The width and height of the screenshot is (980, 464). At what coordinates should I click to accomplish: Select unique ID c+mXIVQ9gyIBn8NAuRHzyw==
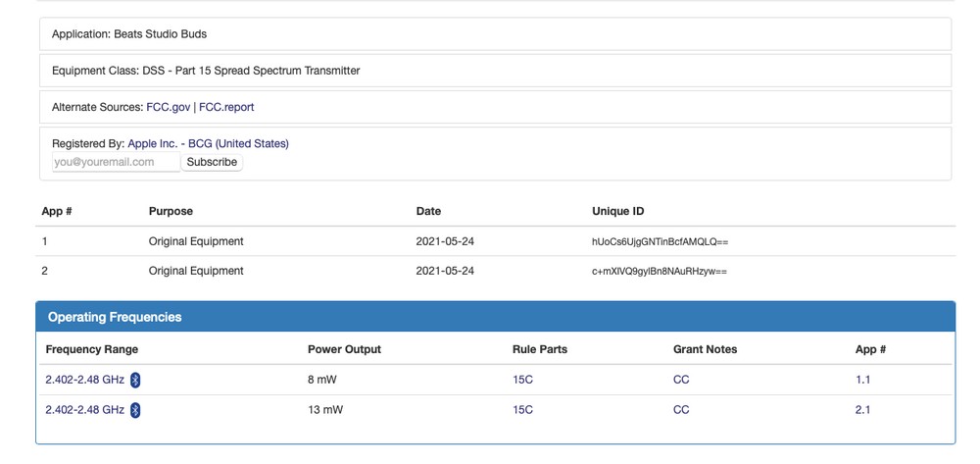pos(660,272)
